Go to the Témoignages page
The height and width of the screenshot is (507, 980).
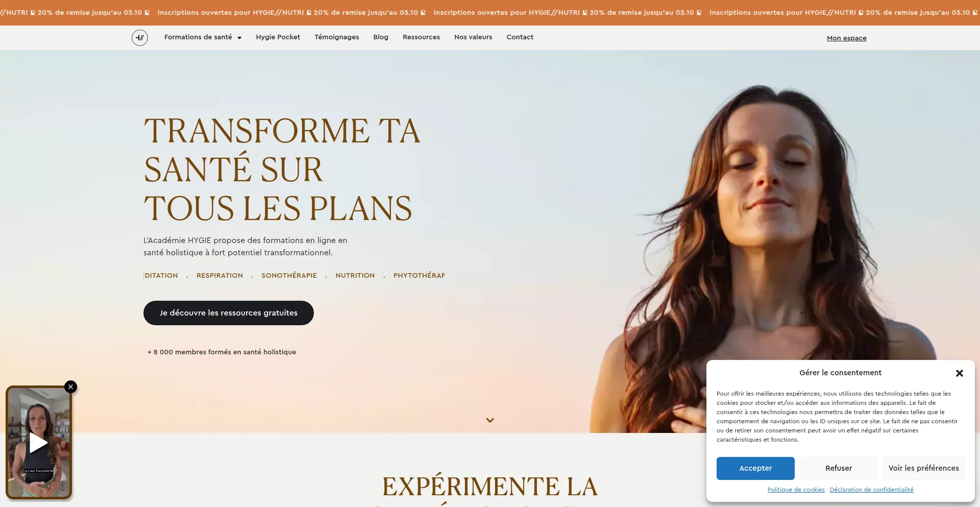coord(337,37)
